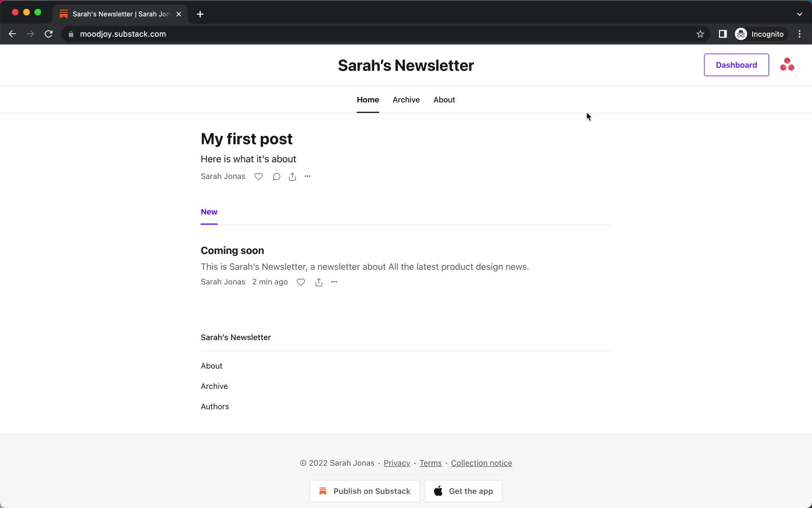Image resolution: width=812 pixels, height=508 pixels.
Task: Click About link in footer section
Action: tap(211, 365)
